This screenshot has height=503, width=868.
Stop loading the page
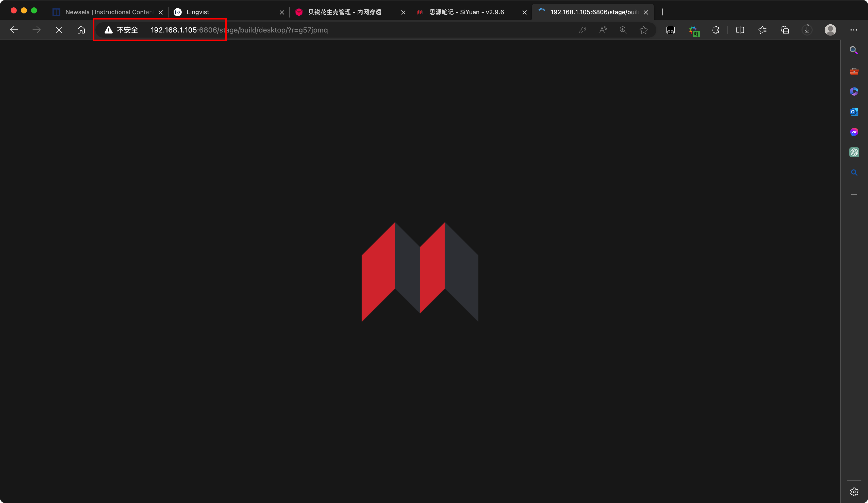(x=59, y=30)
